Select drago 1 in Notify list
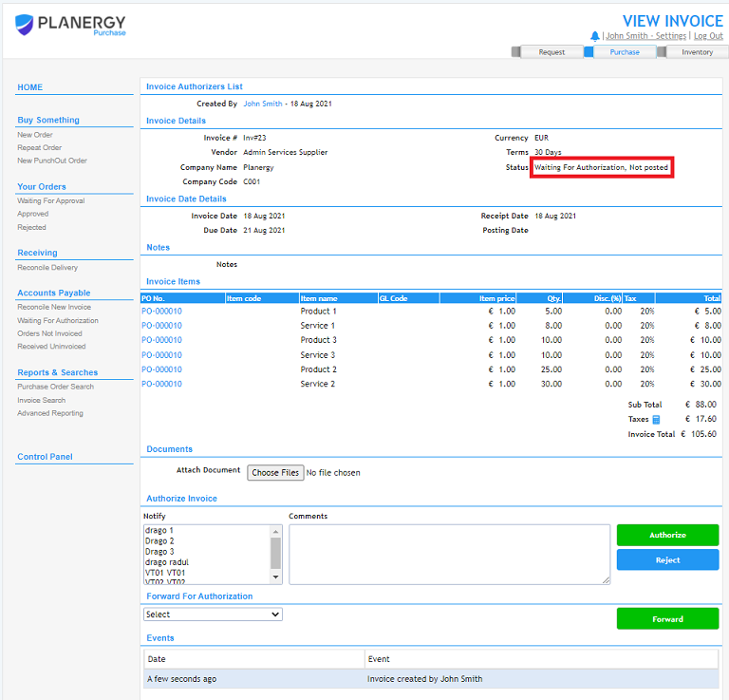Screen dimensions: 729x700 [x=159, y=531]
